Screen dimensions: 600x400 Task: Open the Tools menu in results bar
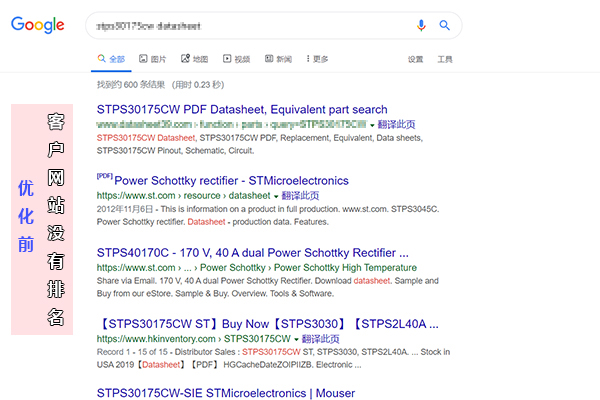click(x=445, y=59)
